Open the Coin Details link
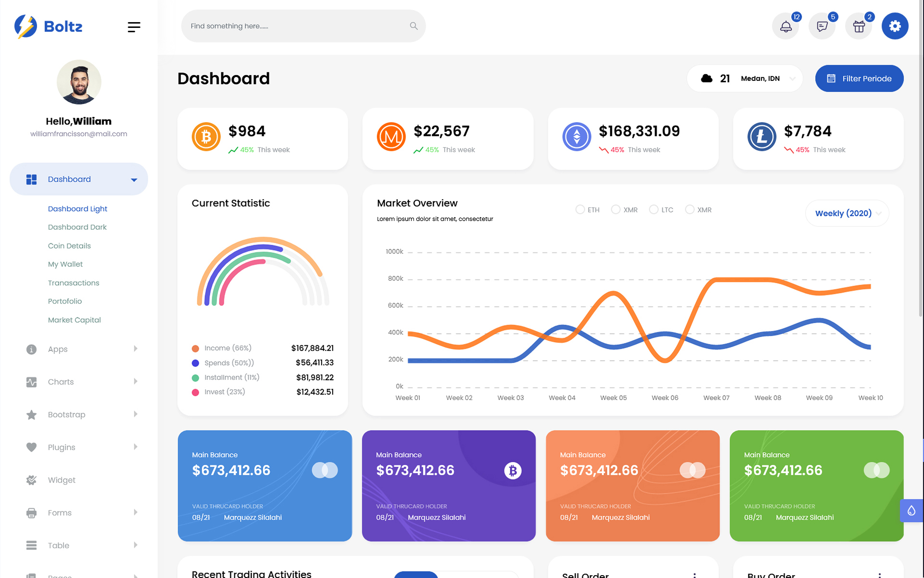The height and width of the screenshot is (578, 924). point(69,246)
